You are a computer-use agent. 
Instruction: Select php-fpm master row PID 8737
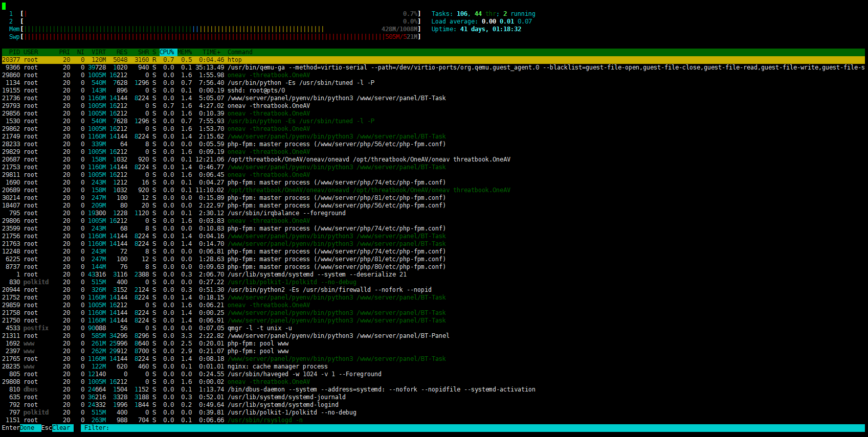(433, 267)
